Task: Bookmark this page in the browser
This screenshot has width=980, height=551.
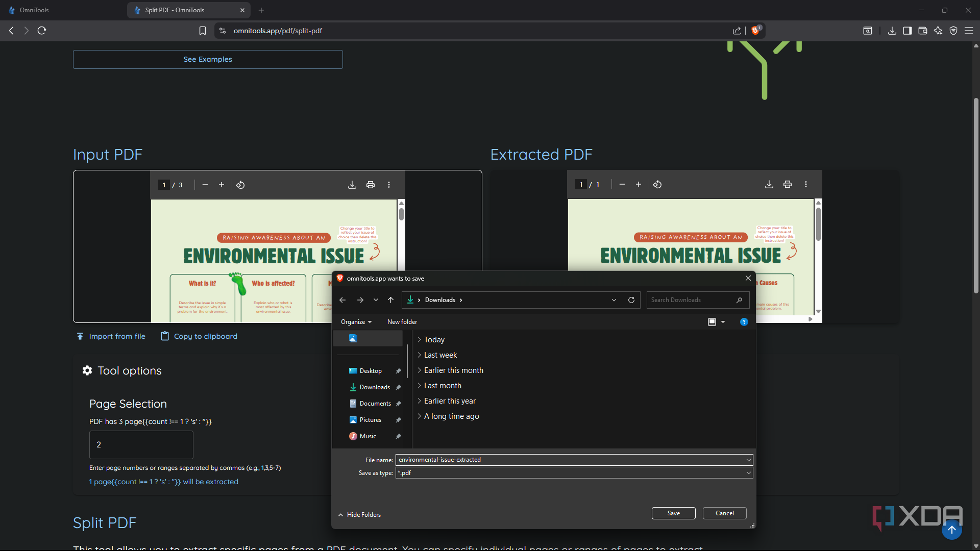Action: tap(203, 31)
